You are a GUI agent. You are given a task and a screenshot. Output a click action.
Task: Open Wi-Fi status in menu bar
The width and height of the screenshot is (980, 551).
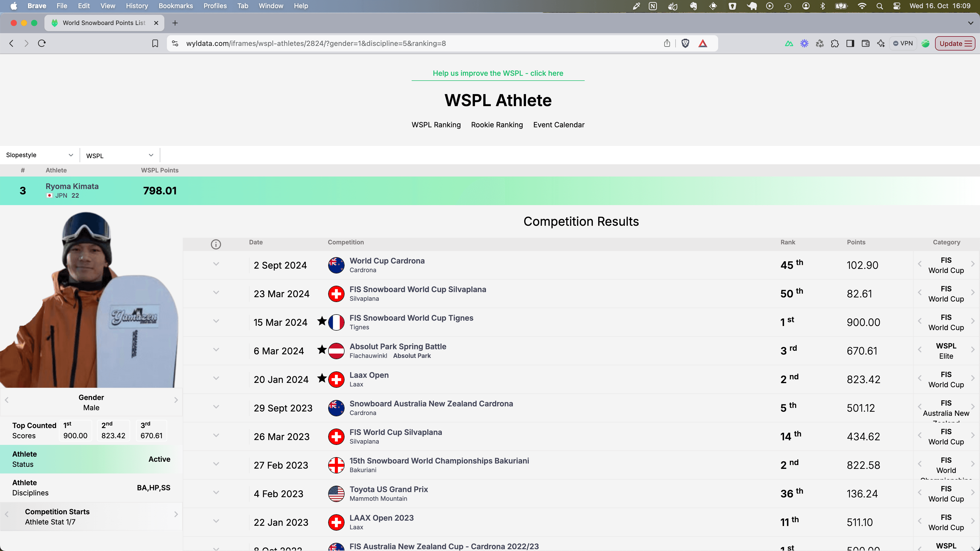[x=862, y=6]
